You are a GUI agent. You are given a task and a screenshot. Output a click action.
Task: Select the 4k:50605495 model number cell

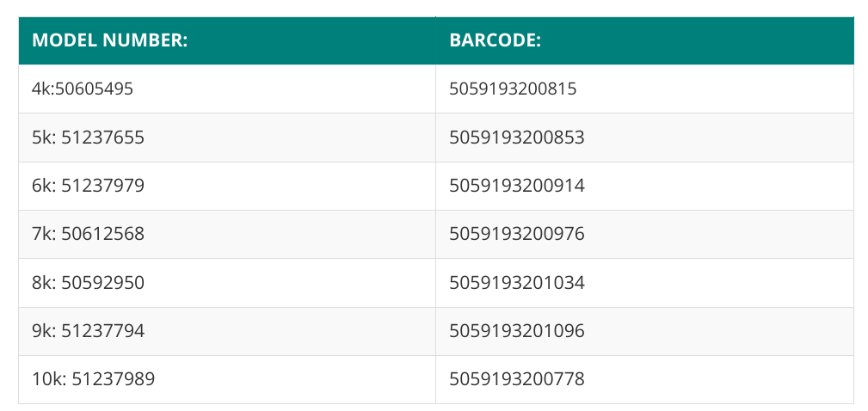pyautogui.click(x=227, y=89)
